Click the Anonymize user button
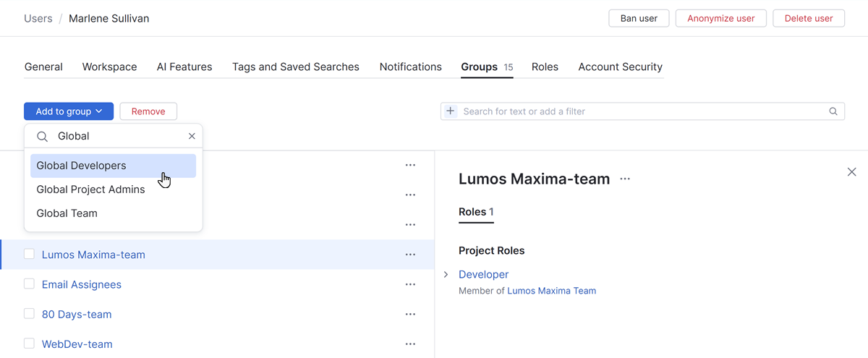This screenshot has height=358, width=868. pos(720,18)
